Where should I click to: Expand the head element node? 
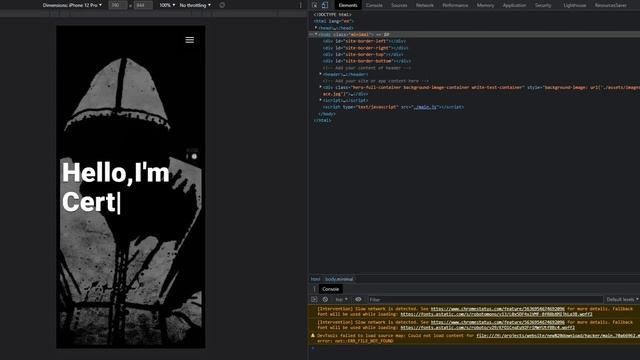click(x=316, y=28)
